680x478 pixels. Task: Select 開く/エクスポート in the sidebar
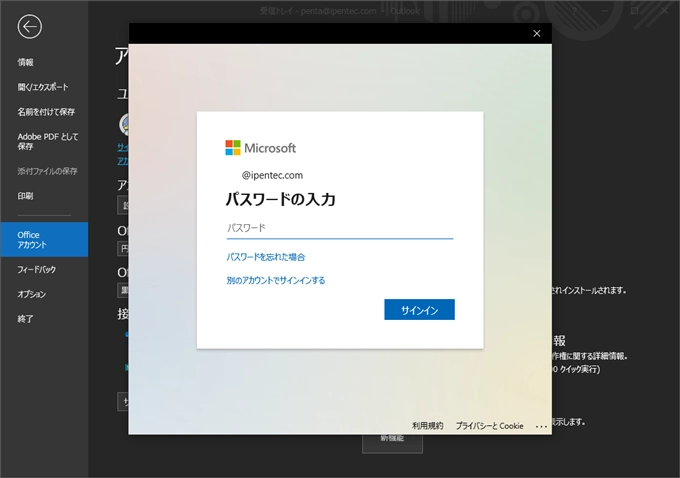point(44,87)
